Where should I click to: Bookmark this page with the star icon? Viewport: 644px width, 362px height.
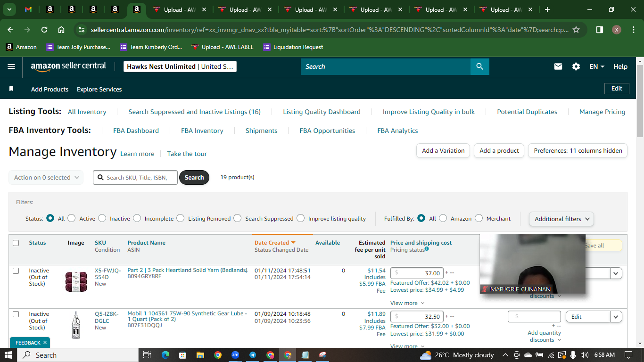coord(576,30)
